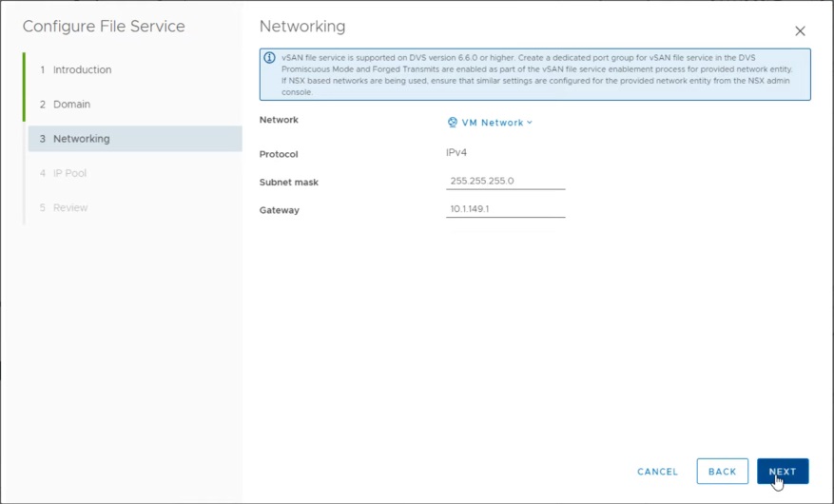The width and height of the screenshot is (834, 504).
Task: Click the Networking page heading
Action: [302, 27]
